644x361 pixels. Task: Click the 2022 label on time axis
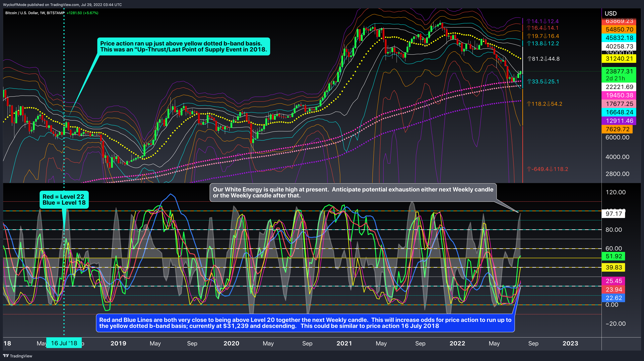click(457, 343)
